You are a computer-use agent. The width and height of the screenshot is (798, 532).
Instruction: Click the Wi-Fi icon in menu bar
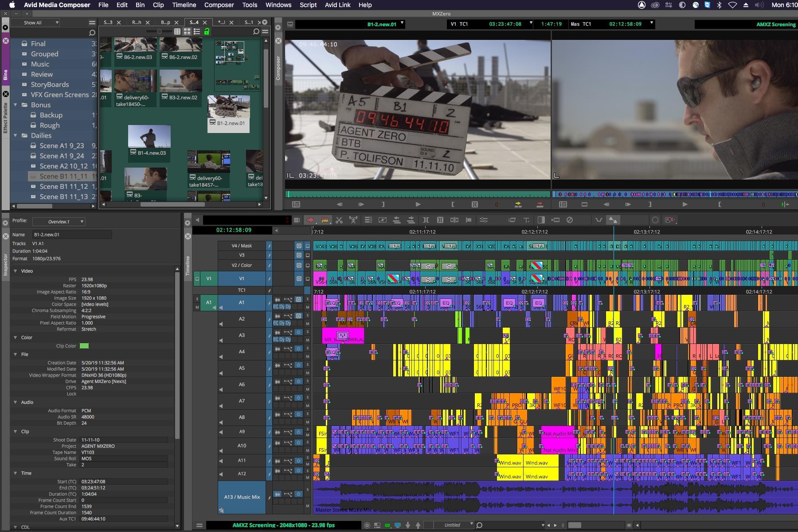point(732,5)
